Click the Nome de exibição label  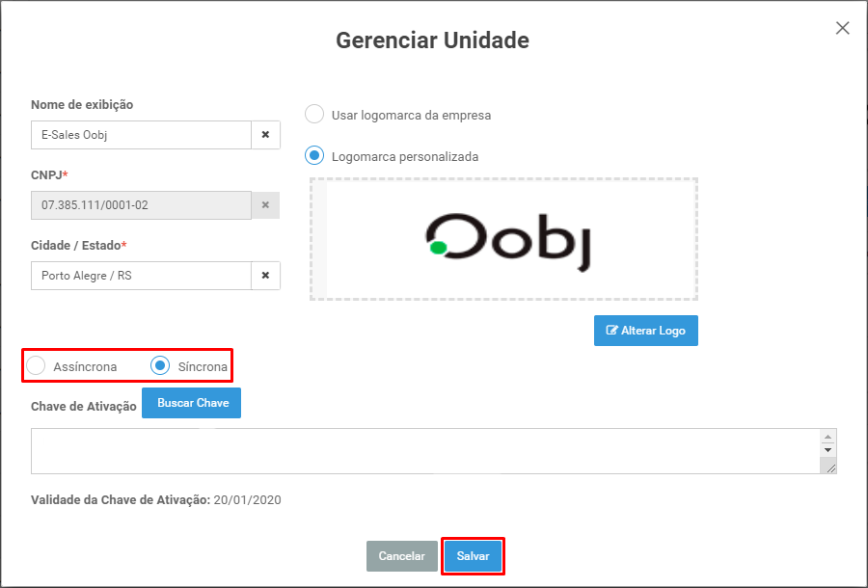pyautogui.click(x=82, y=104)
